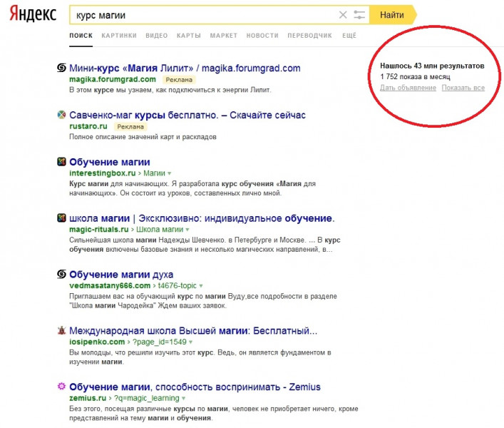Open the ЕЩЁ menu for more services
504x428 pixels.
click(349, 36)
